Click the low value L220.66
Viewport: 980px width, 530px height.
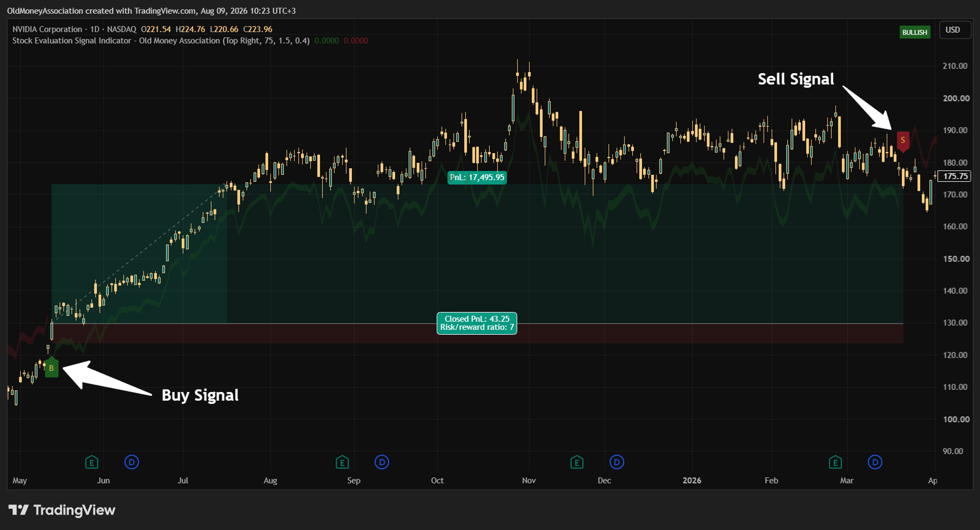coord(224,29)
